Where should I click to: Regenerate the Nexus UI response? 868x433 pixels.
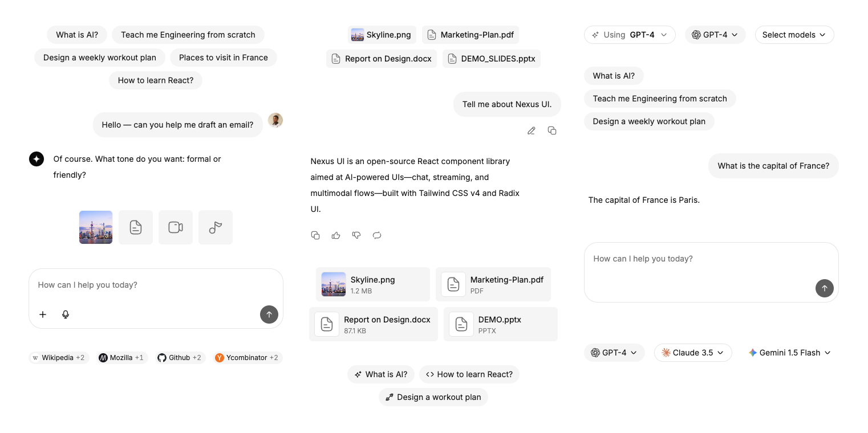pyautogui.click(x=377, y=235)
